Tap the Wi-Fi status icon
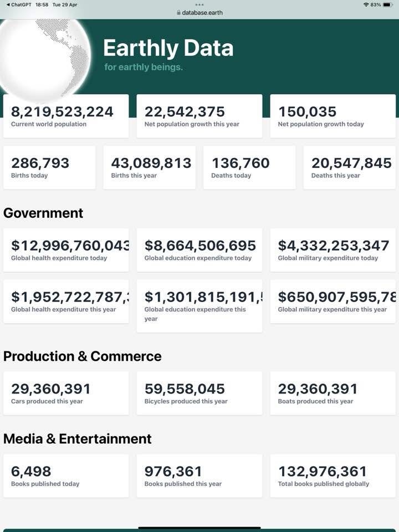 [x=366, y=4]
